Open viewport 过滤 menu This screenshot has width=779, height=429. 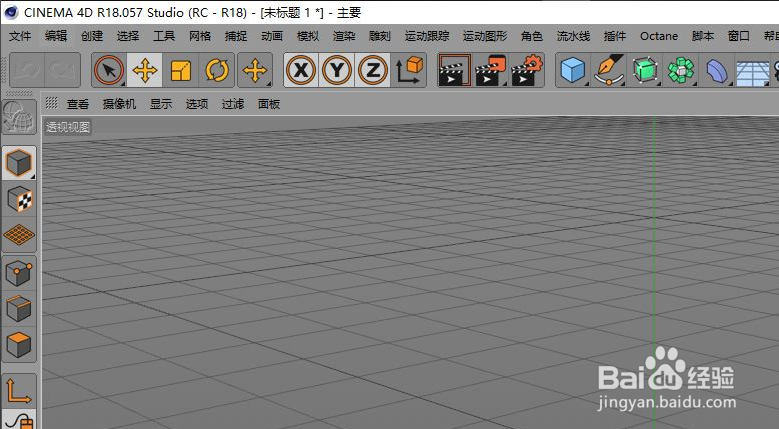[x=233, y=104]
